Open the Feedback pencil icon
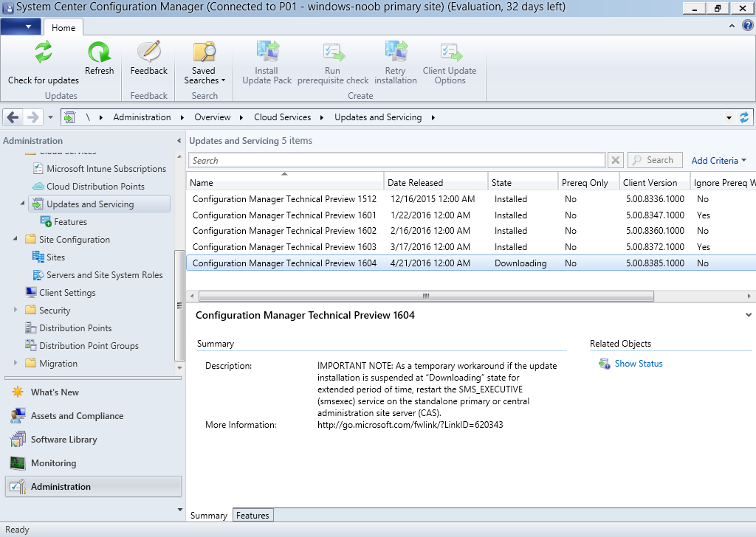The width and height of the screenshot is (756, 537). coord(149,52)
